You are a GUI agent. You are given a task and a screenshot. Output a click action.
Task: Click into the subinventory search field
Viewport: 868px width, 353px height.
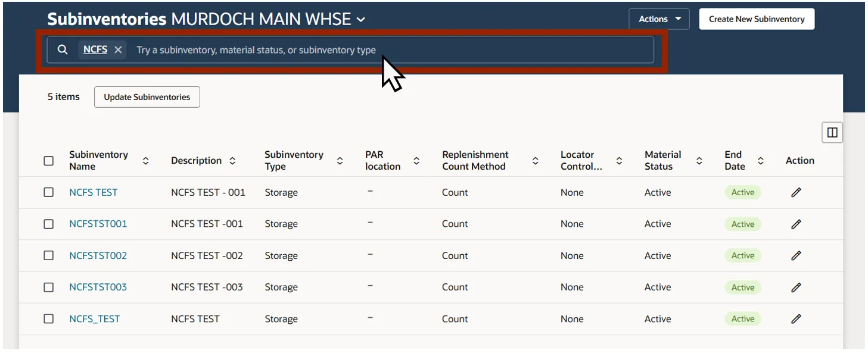(x=357, y=50)
